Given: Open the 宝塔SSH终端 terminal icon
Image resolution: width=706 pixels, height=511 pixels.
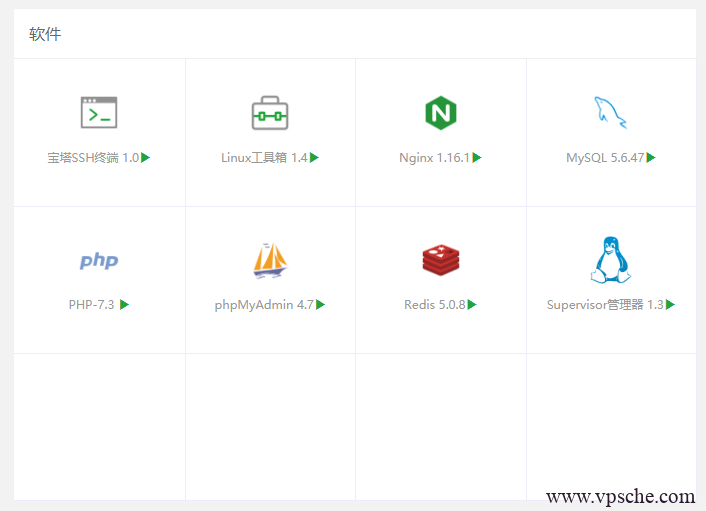Looking at the screenshot, I should [x=99, y=113].
